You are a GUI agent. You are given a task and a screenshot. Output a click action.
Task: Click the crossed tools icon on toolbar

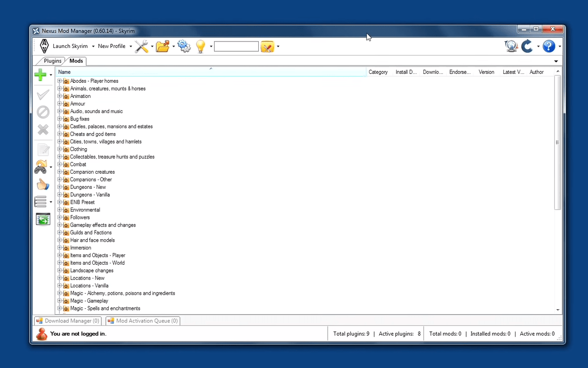click(x=142, y=46)
